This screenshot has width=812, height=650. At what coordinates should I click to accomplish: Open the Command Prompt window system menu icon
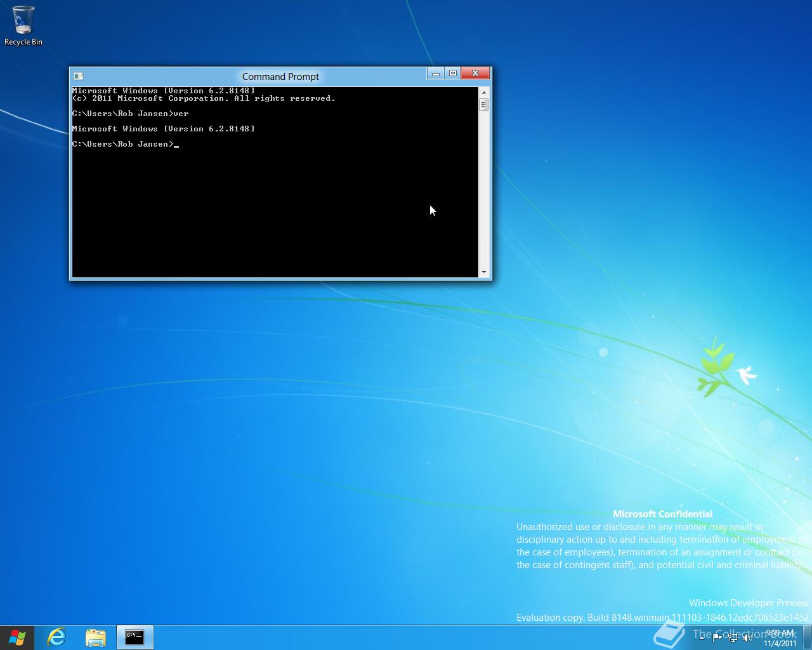point(78,76)
